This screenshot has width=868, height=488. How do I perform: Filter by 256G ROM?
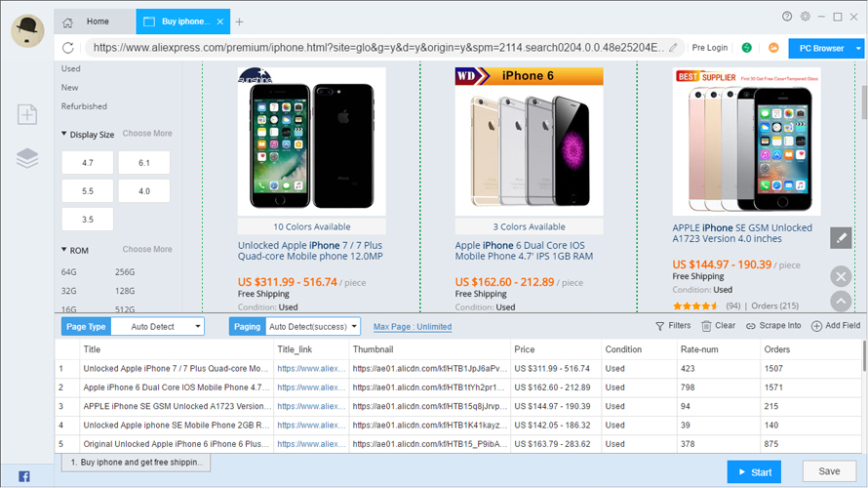(125, 272)
